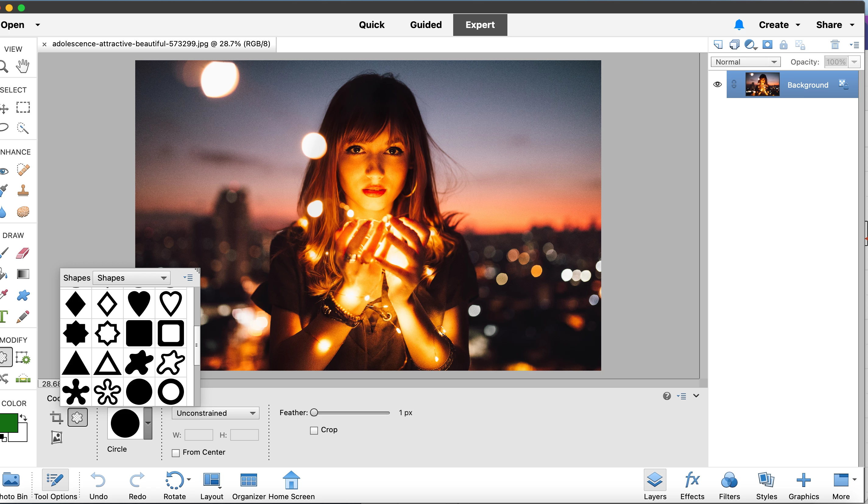
Task: Open the Normal blend mode dropdown
Action: pos(745,62)
